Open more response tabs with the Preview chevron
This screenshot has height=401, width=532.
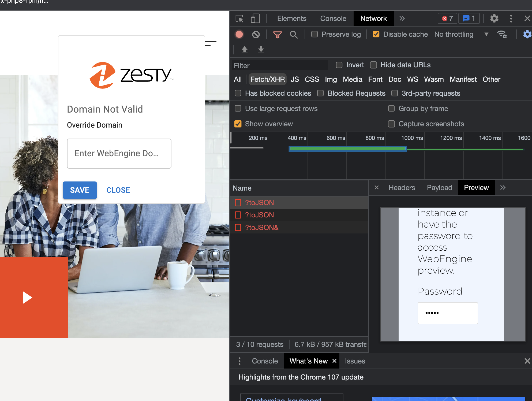pyautogui.click(x=503, y=188)
